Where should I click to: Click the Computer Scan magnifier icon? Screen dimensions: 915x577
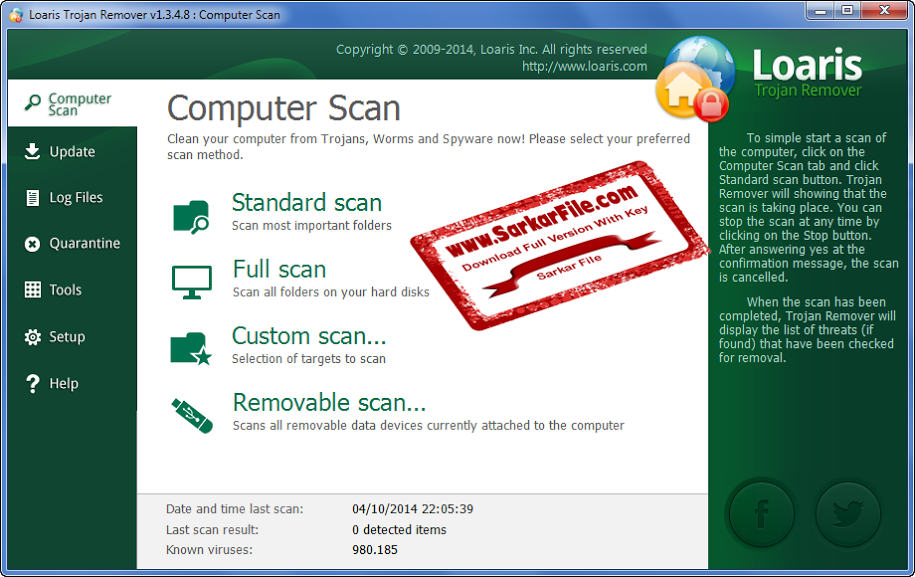tap(33, 103)
